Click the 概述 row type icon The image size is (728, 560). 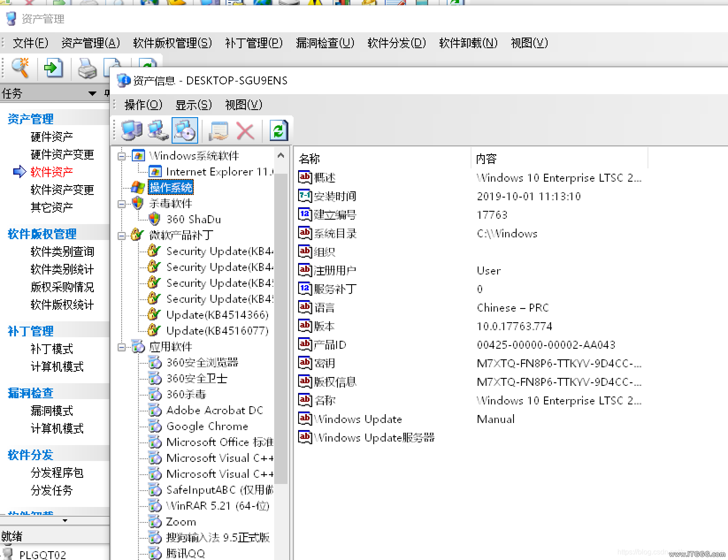pyautogui.click(x=305, y=177)
